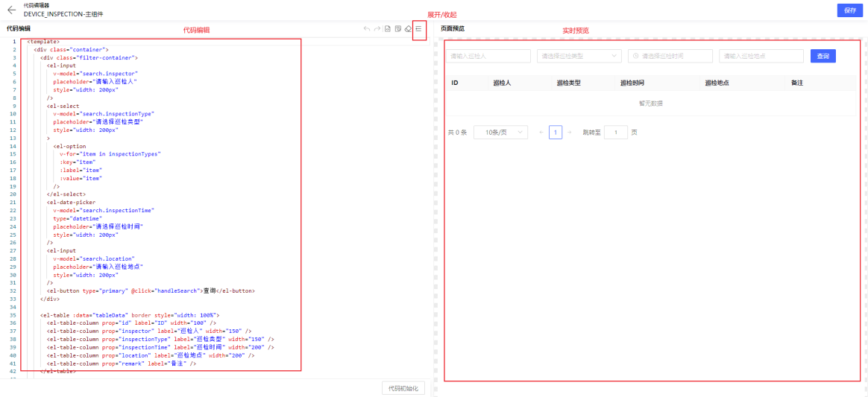Open the 10条/页 page size dropdown
Viewport: 868px width, 397px height.
(x=500, y=132)
